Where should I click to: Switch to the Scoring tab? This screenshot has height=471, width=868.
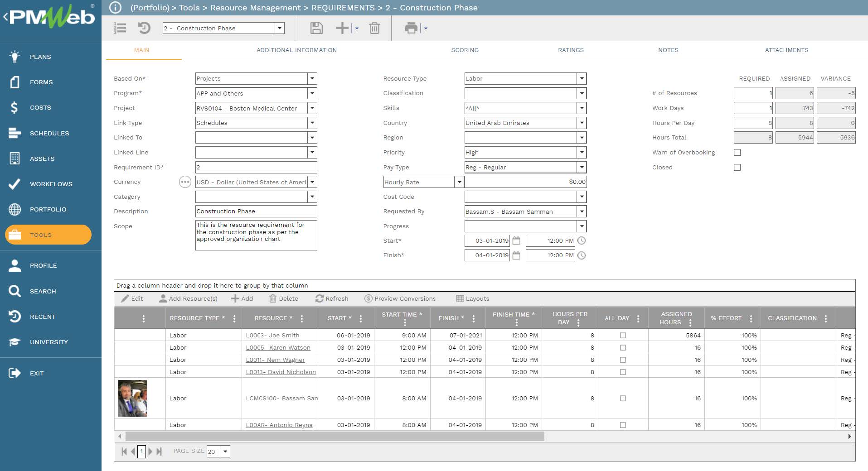[465, 50]
